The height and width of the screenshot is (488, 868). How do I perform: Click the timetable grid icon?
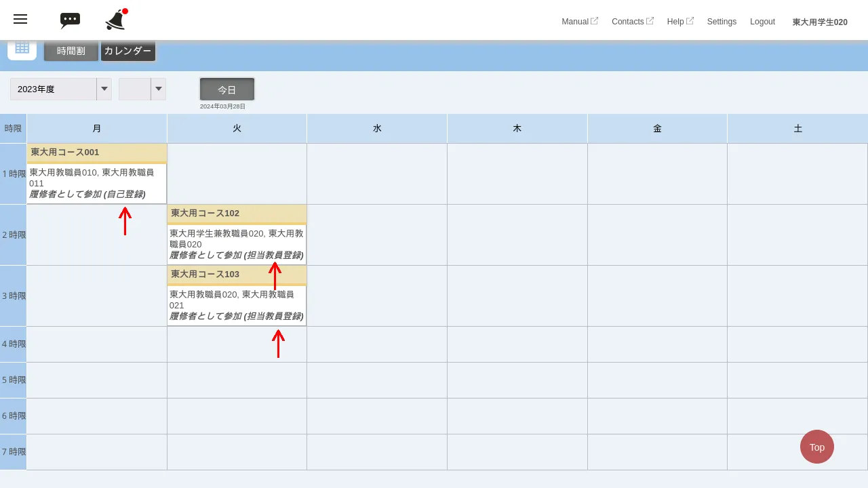point(22,49)
